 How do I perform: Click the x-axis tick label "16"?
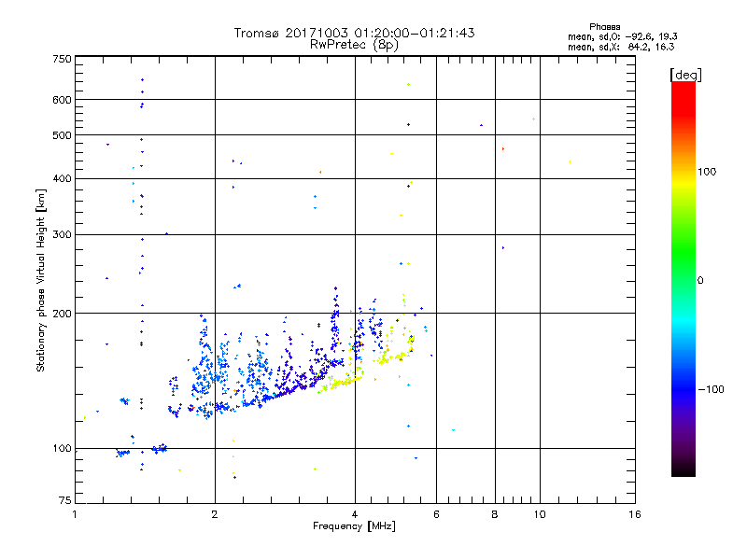pos(635,514)
